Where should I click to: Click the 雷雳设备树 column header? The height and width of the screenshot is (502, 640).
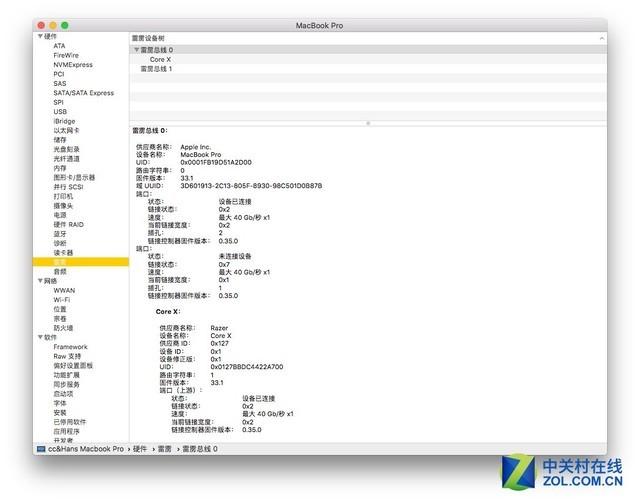(148, 38)
